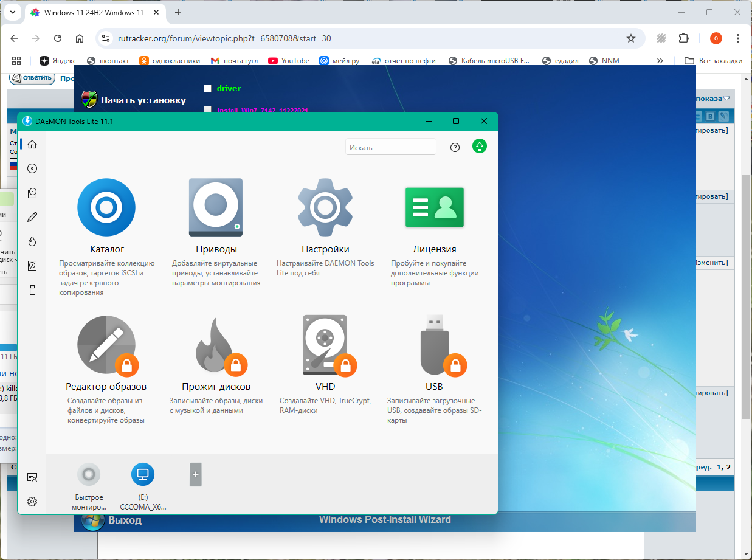Bookmark this page with the star icon

click(631, 38)
